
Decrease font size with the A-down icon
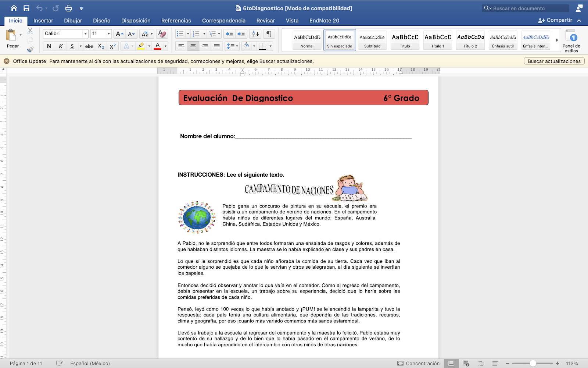[131, 34]
